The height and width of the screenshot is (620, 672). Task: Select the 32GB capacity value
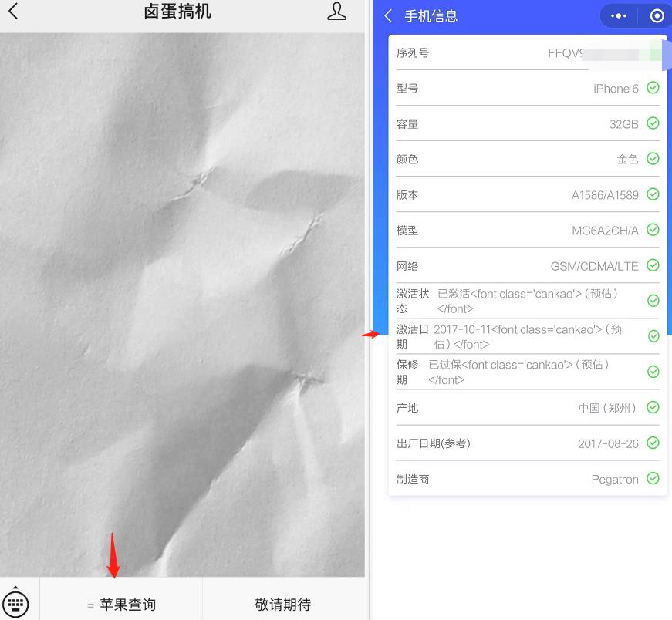pos(624,124)
